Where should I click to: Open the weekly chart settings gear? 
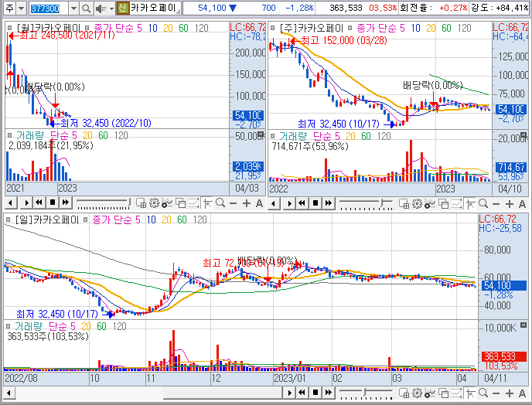pyautogui.click(x=417, y=203)
